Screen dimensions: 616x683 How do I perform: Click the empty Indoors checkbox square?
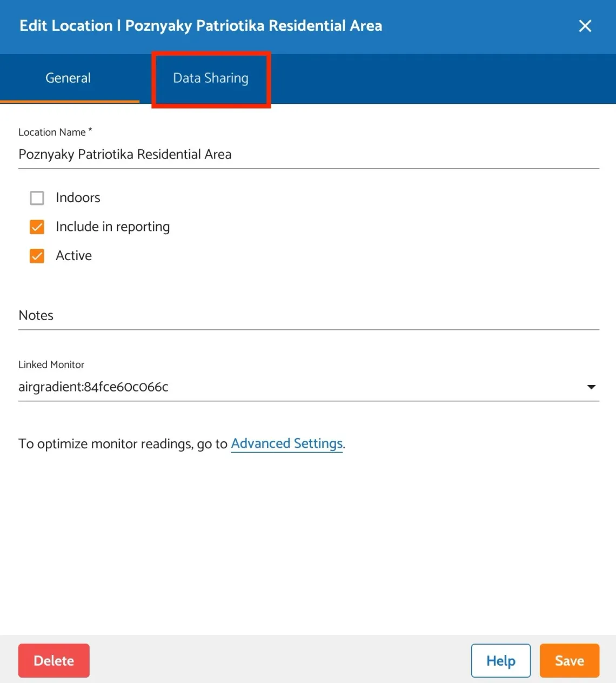37,198
